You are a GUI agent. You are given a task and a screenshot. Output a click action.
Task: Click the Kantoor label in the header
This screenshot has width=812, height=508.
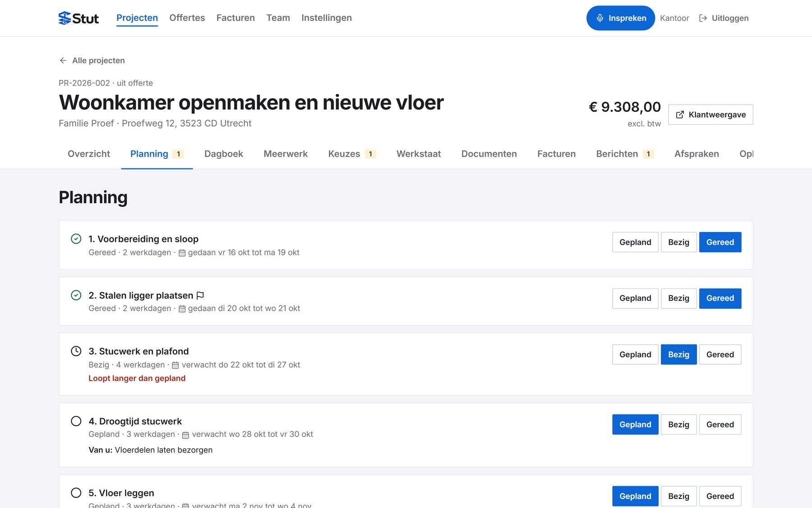point(674,18)
